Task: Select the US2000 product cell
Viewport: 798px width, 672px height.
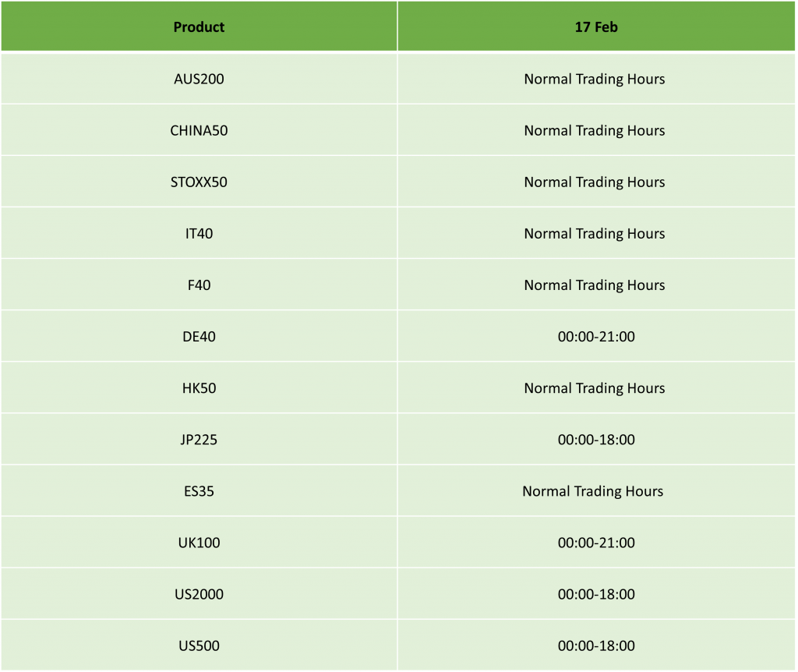Action: [x=199, y=594]
